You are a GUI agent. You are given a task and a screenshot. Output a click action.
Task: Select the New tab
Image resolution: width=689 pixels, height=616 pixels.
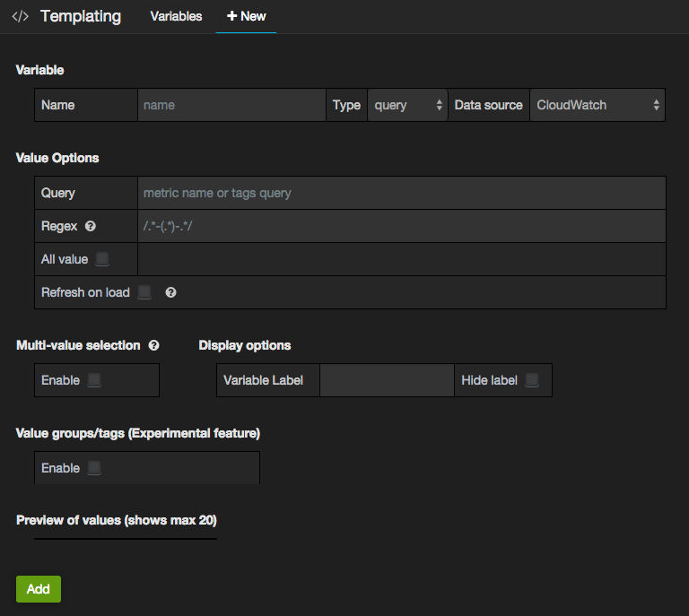pos(247,16)
